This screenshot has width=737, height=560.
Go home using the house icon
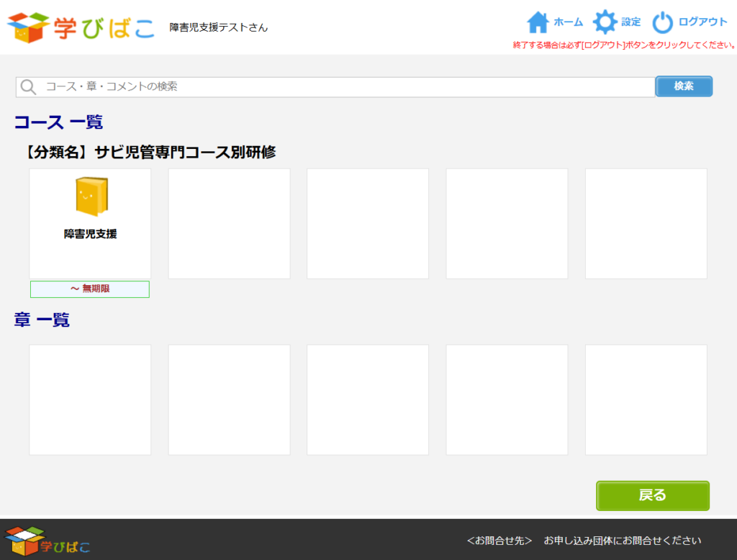point(538,22)
